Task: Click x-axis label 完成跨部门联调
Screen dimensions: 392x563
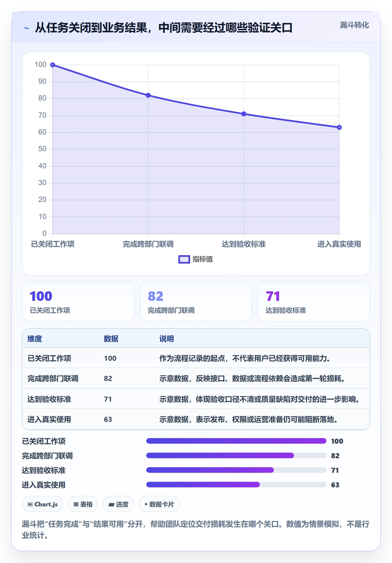Action: (x=148, y=244)
